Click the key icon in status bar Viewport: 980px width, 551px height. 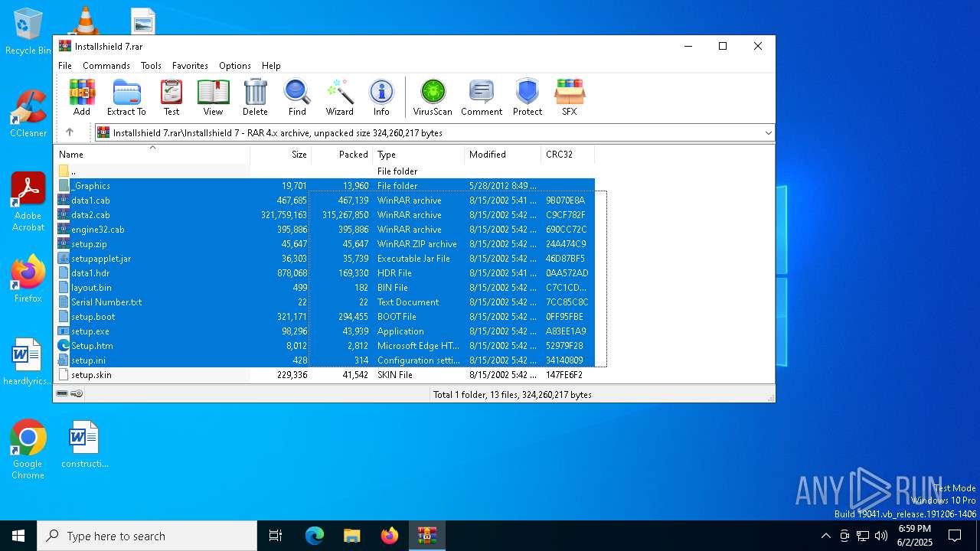point(77,393)
